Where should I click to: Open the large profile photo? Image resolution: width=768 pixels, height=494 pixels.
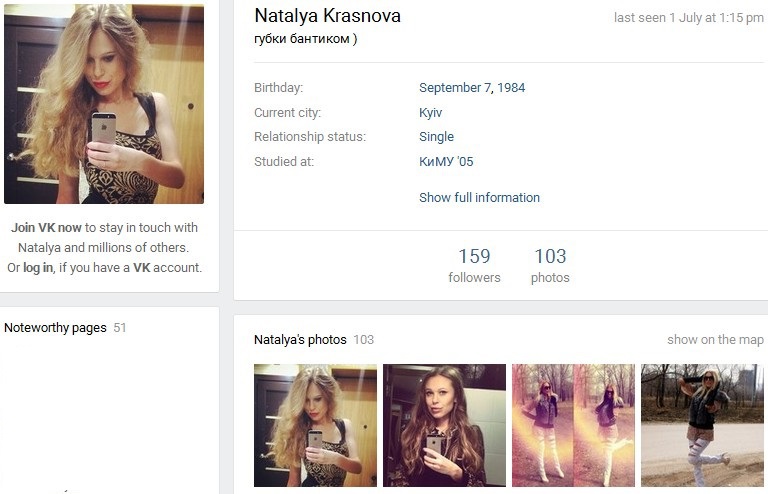[x=104, y=104]
